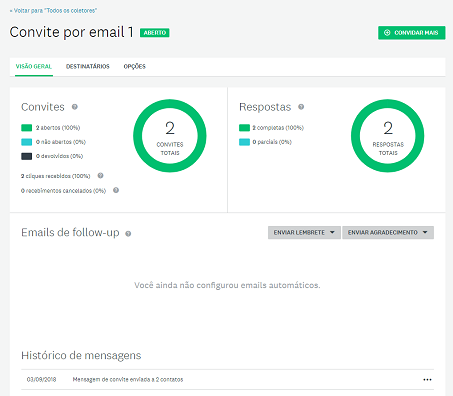The image size is (453, 396).
Task: Select "2 completas (100%)" legend text
Action: (278, 128)
